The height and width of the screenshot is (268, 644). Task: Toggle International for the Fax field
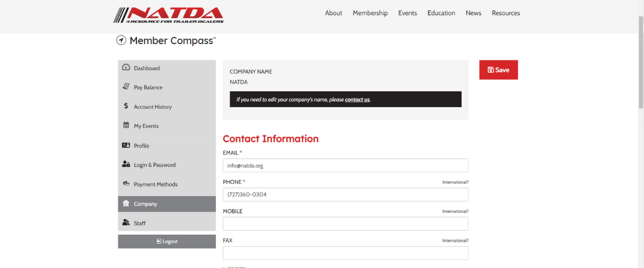tap(455, 241)
